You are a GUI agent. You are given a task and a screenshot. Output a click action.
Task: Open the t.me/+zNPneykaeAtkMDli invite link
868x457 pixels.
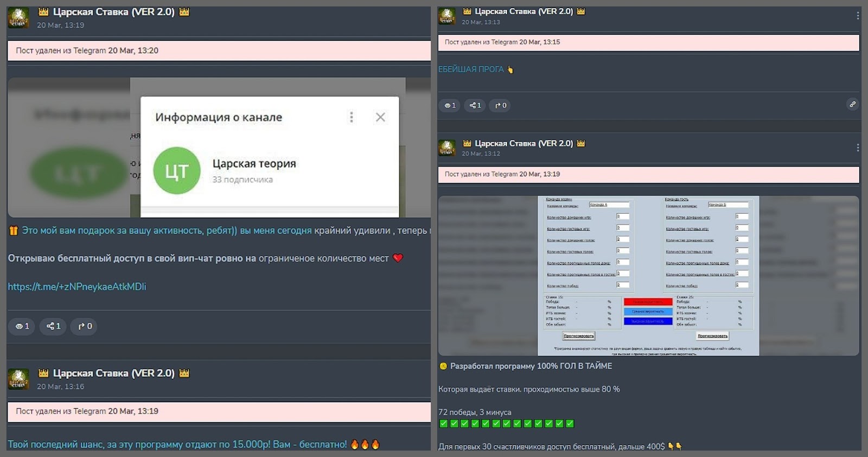click(x=77, y=287)
